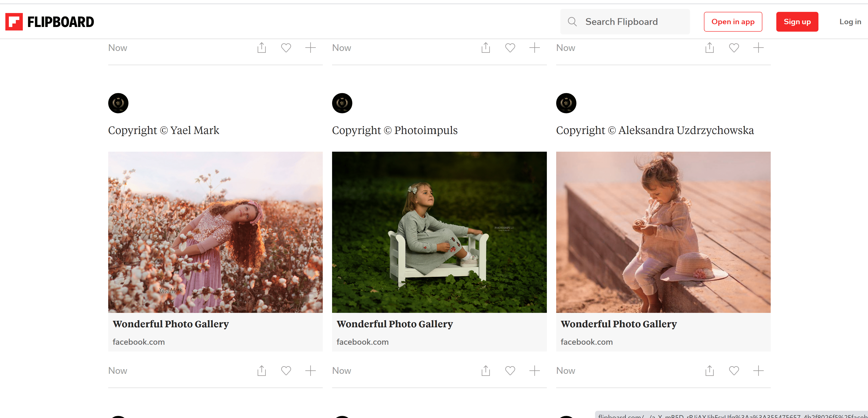Open the girl on white bench photo
The image size is (868, 418).
[x=439, y=232]
